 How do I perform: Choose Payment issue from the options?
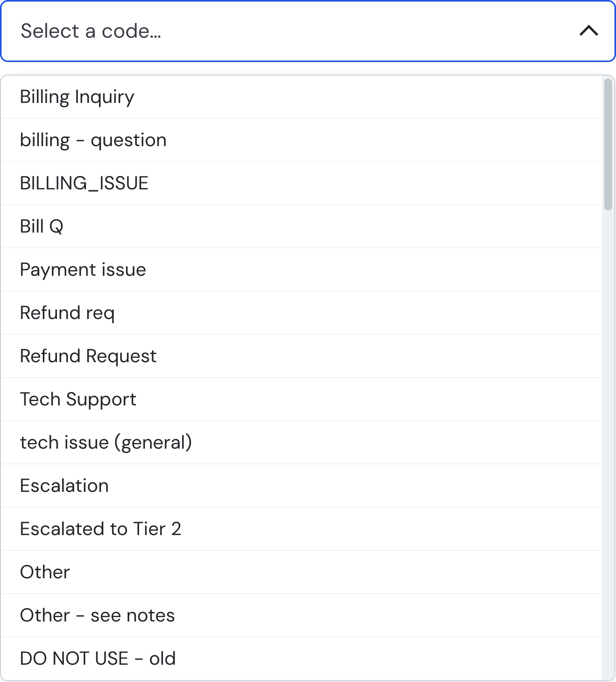point(301,269)
